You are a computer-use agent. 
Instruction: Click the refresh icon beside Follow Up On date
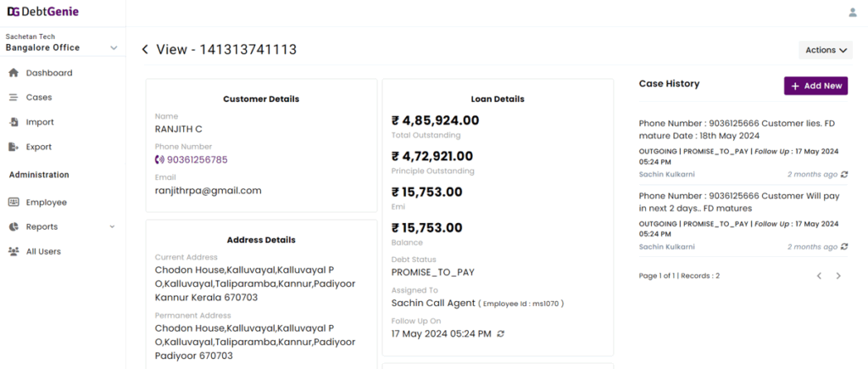[x=500, y=333]
